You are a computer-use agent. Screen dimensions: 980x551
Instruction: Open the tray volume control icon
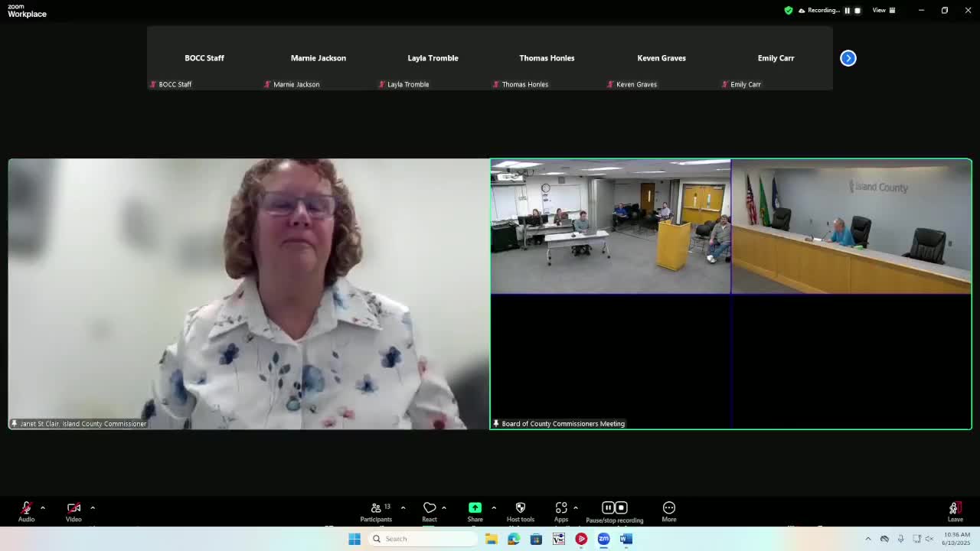[929, 539]
